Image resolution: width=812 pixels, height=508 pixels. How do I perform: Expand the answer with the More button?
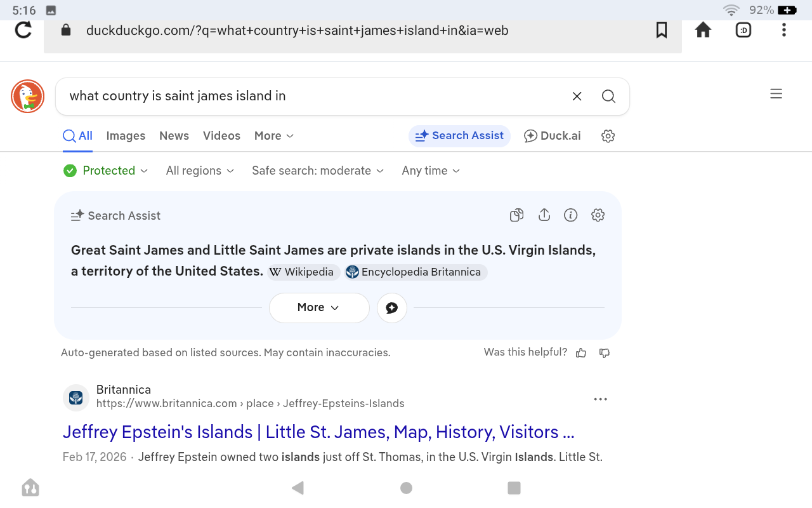318,307
